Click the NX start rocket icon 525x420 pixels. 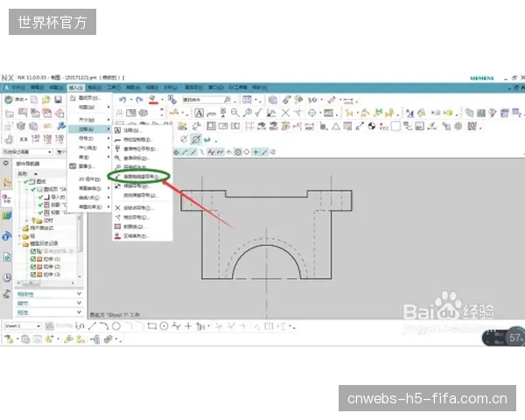point(9,100)
